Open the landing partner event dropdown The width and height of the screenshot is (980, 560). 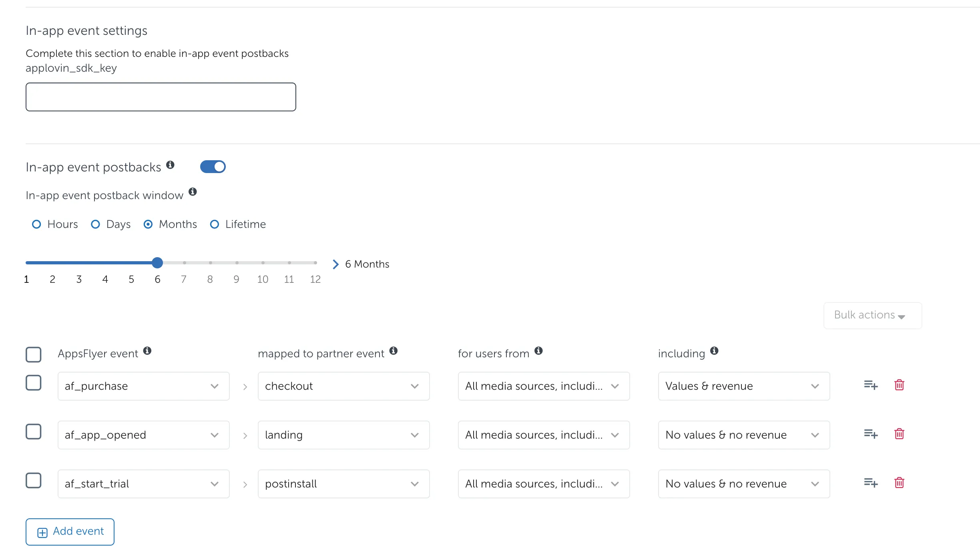344,435
